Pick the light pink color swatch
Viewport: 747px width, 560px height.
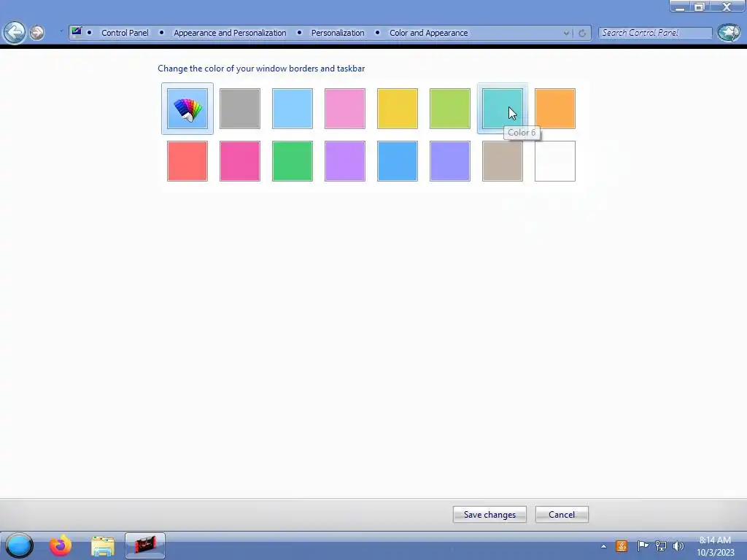[345, 109]
